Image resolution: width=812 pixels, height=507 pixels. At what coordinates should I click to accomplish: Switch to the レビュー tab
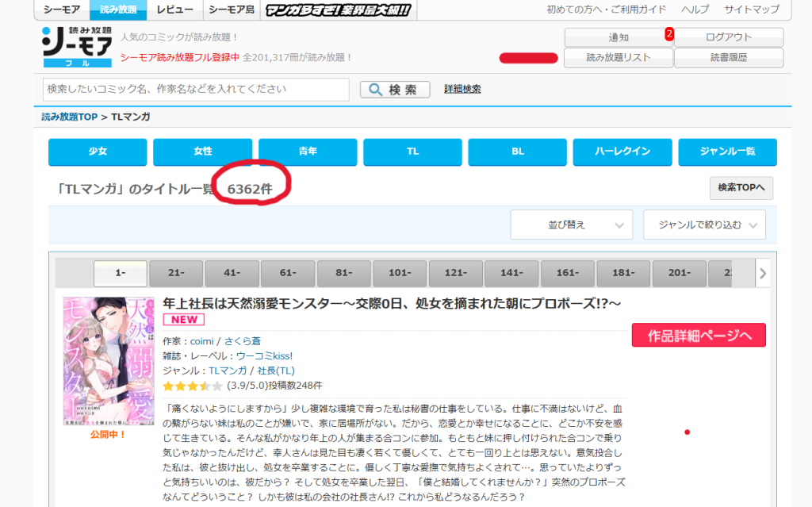(174, 10)
